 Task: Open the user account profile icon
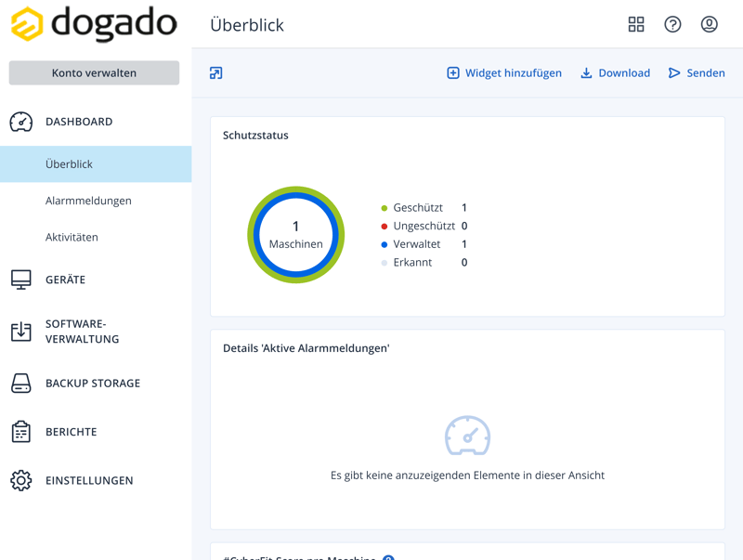click(709, 25)
